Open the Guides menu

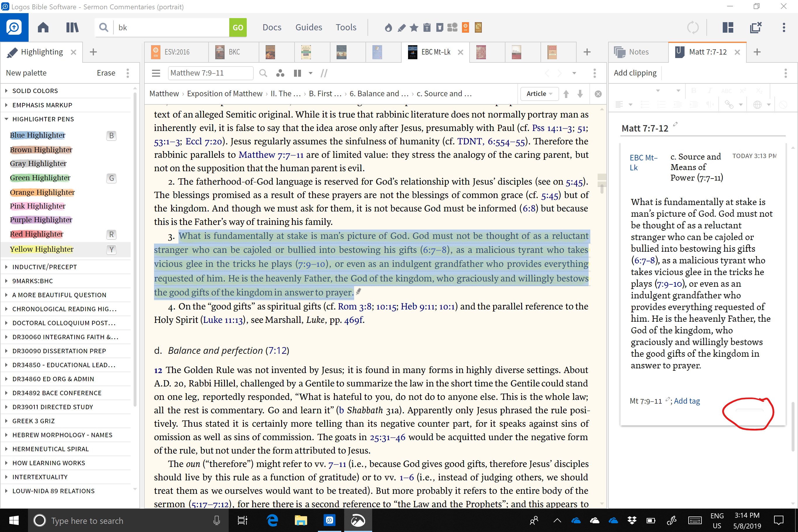coord(308,27)
